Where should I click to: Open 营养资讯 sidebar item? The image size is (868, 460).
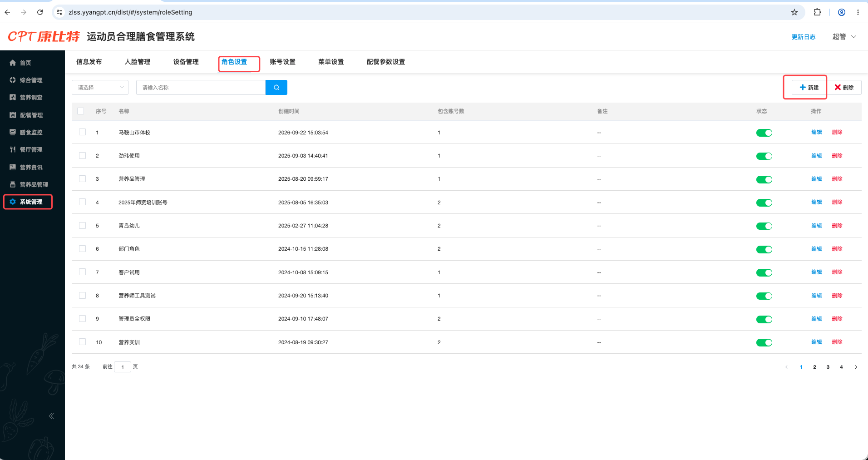(x=31, y=167)
